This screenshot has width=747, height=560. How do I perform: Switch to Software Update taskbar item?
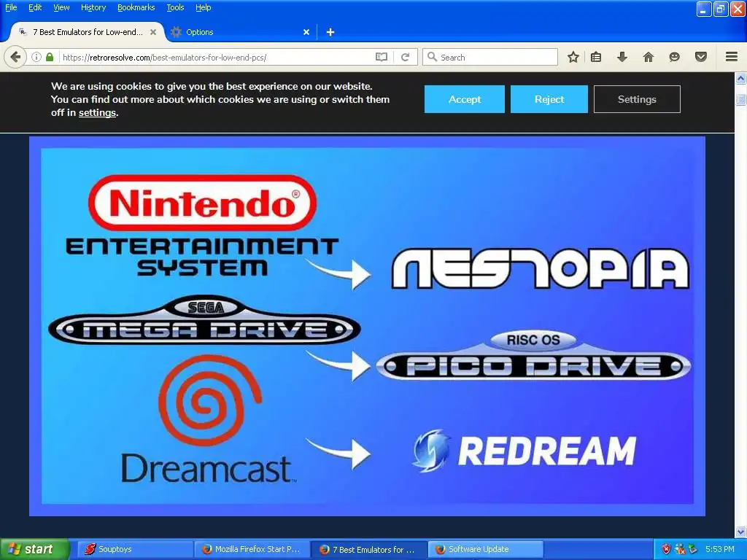click(486, 549)
